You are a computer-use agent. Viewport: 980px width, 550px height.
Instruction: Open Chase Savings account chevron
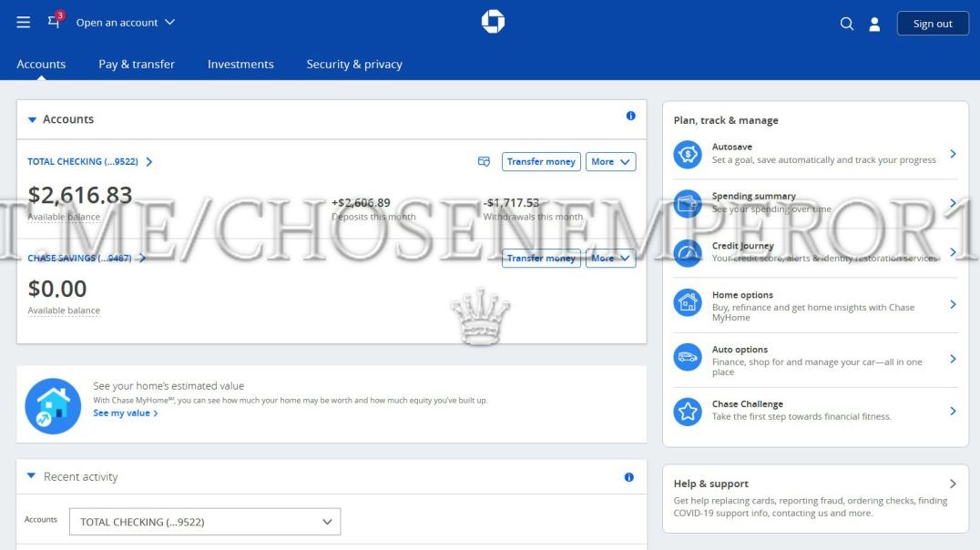tap(142, 258)
